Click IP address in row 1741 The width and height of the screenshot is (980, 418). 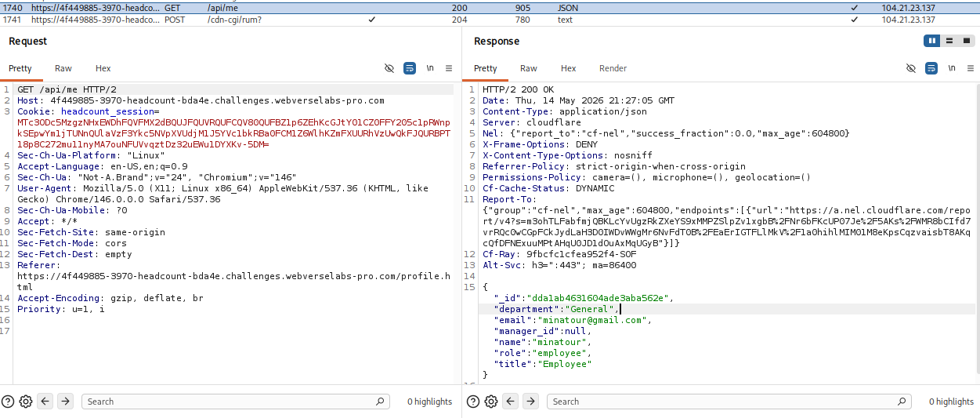click(x=908, y=20)
